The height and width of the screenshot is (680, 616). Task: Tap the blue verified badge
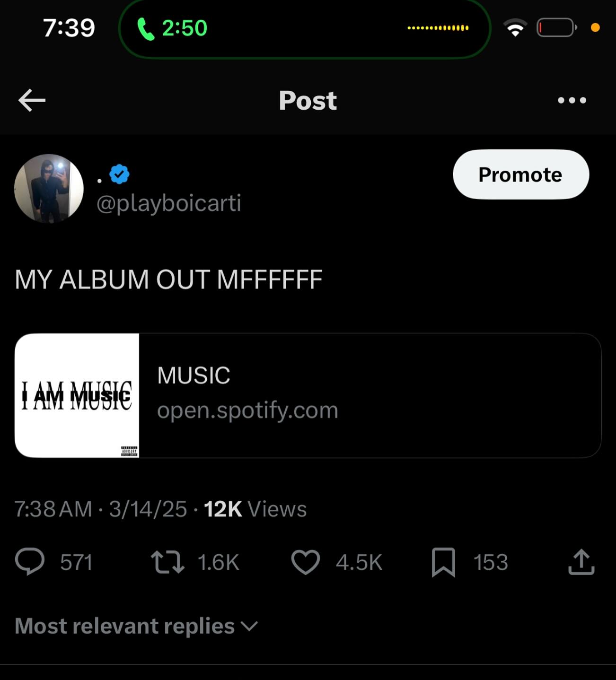[x=119, y=174]
